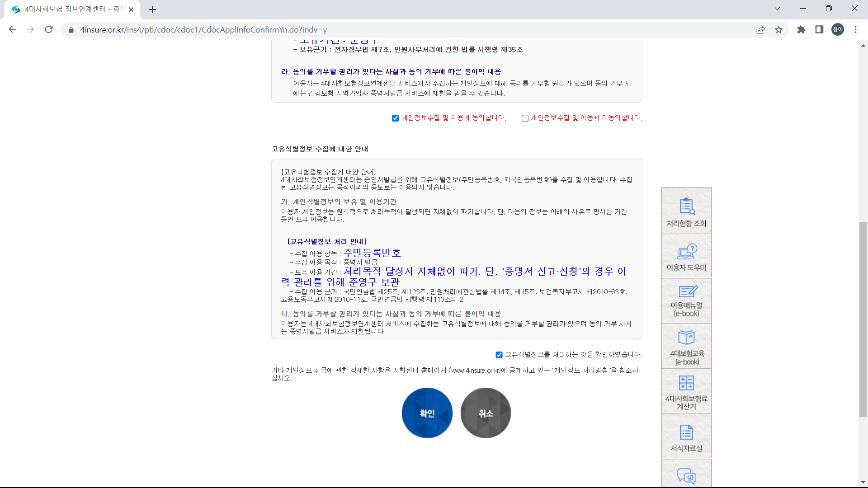
Task: Bookmark this page with the star icon
Action: coord(779,30)
